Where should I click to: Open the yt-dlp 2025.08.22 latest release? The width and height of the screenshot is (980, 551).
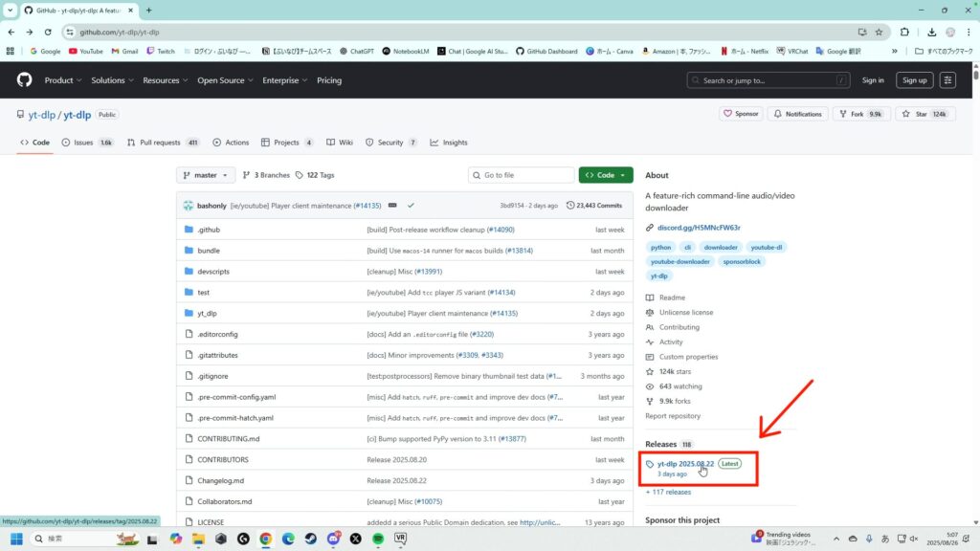[x=684, y=463]
